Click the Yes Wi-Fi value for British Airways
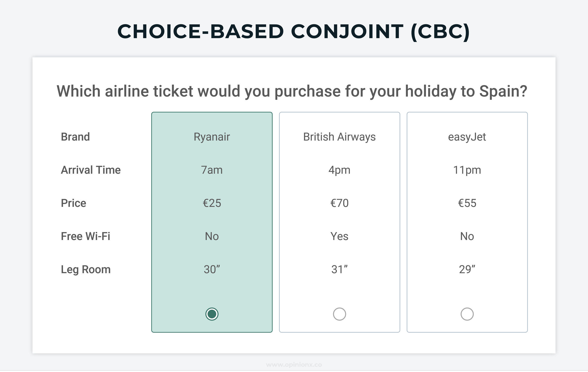 point(339,236)
